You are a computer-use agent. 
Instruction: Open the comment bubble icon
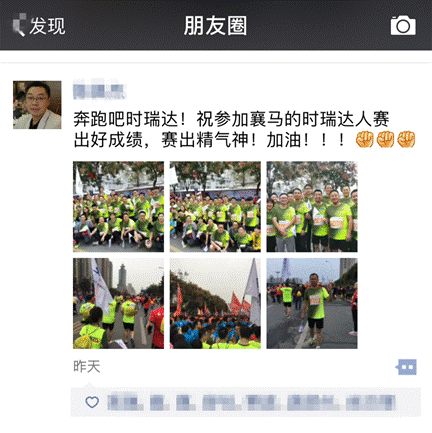(406, 367)
